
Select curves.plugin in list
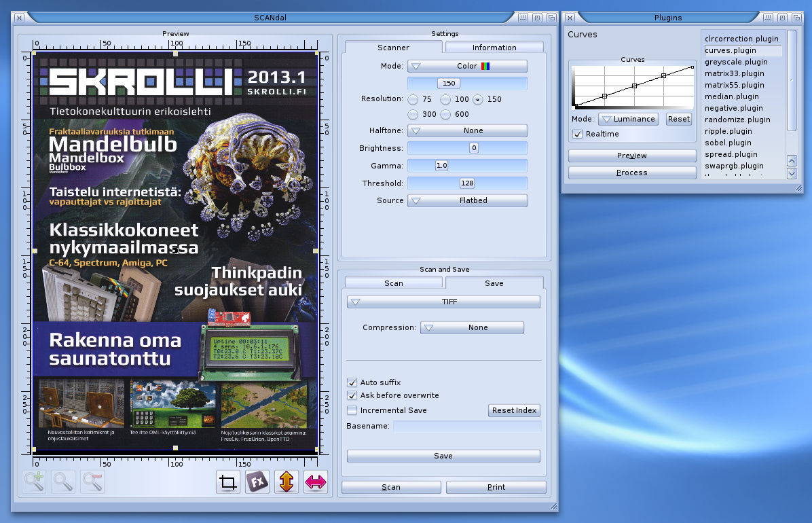[x=743, y=50]
